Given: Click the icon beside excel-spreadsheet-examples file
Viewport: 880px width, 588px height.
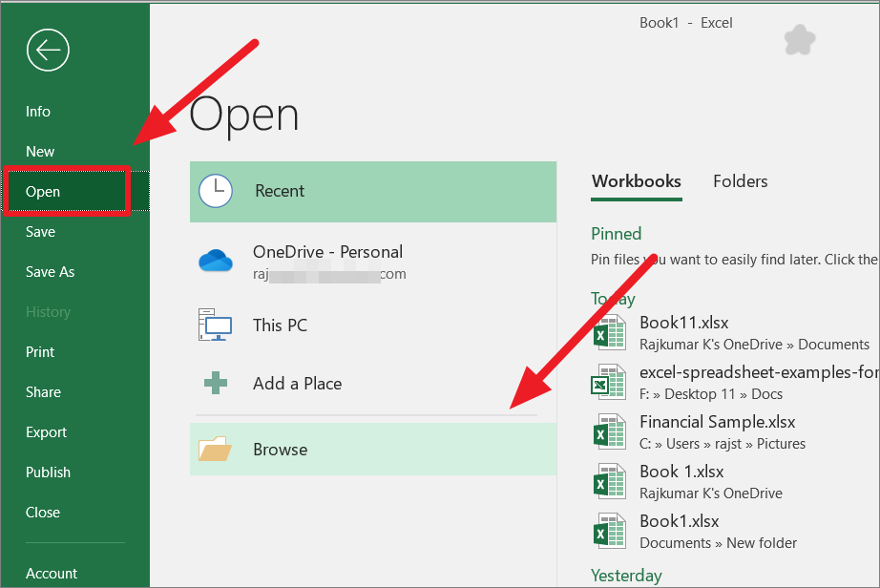Looking at the screenshot, I should tap(609, 382).
